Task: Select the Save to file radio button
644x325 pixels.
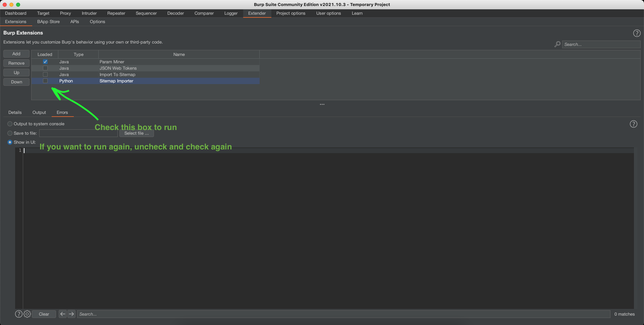Action: [10, 133]
